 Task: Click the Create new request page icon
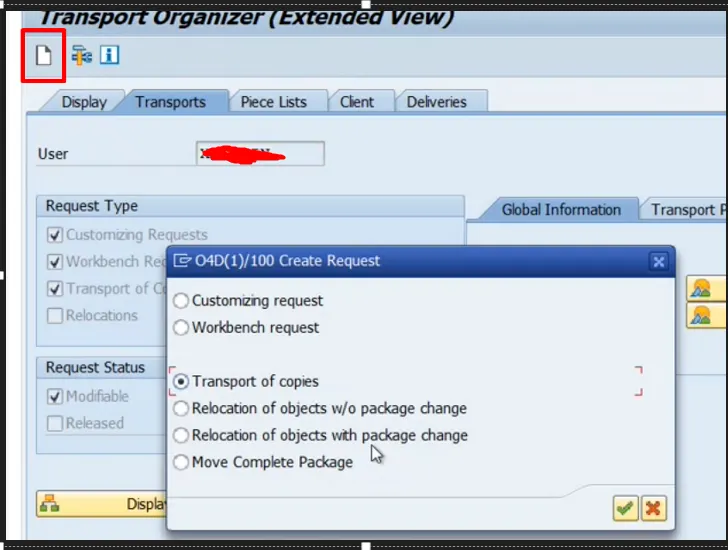pos(44,56)
